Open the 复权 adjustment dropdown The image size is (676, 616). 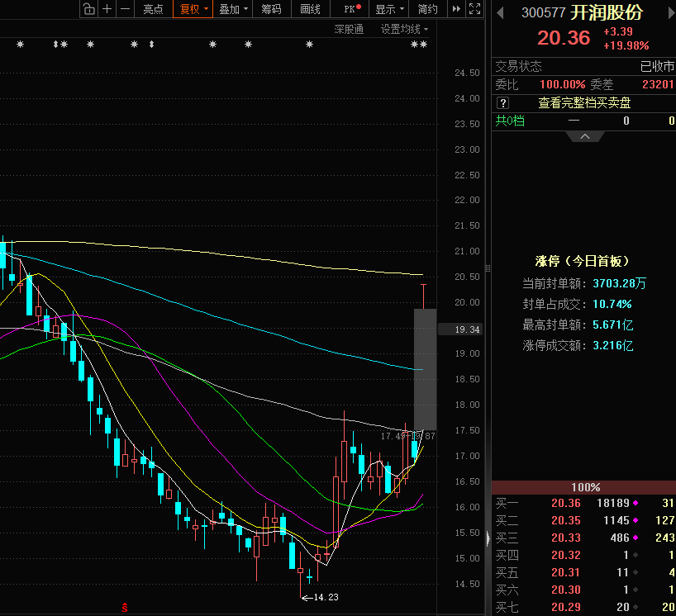(193, 9)
